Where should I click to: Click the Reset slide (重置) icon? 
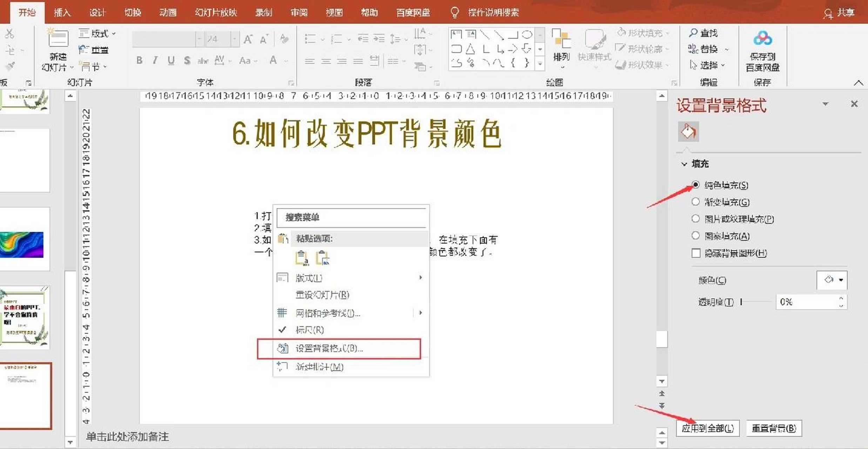point(83,49)
